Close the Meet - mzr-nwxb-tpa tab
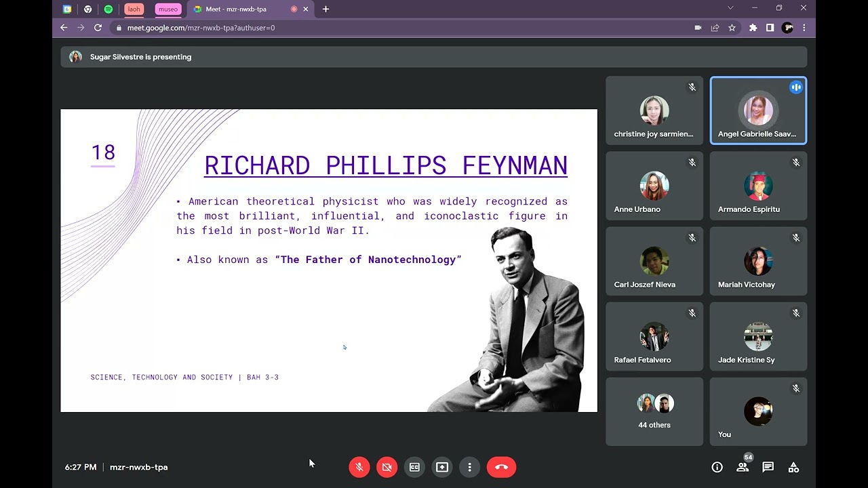 pos(305,9)
